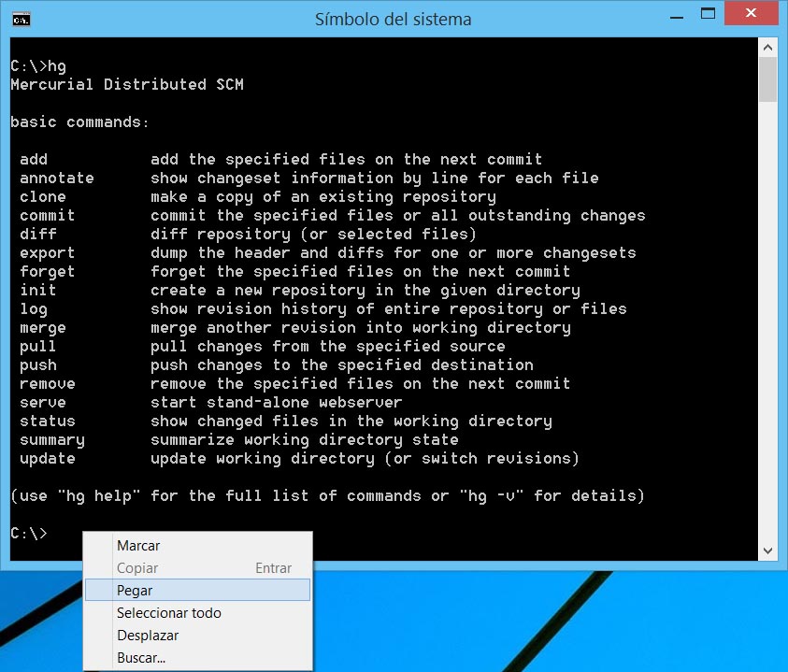The image size is (788, 672).
Task: Click the empty scrollbar track below the thumb
Action: [767, 327]
